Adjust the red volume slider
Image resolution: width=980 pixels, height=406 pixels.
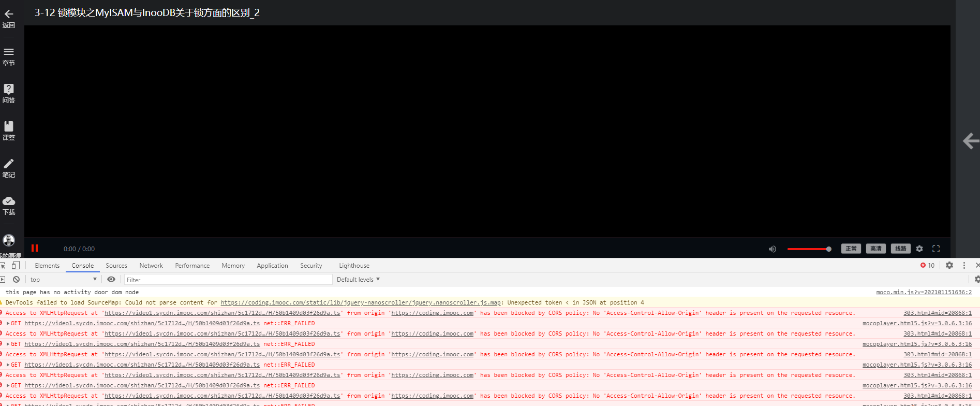coord(809,249)
